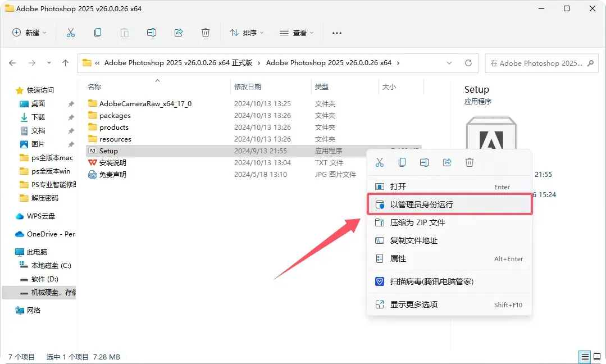Click the Copy icon in the context menu

click(x=402, y=162)
